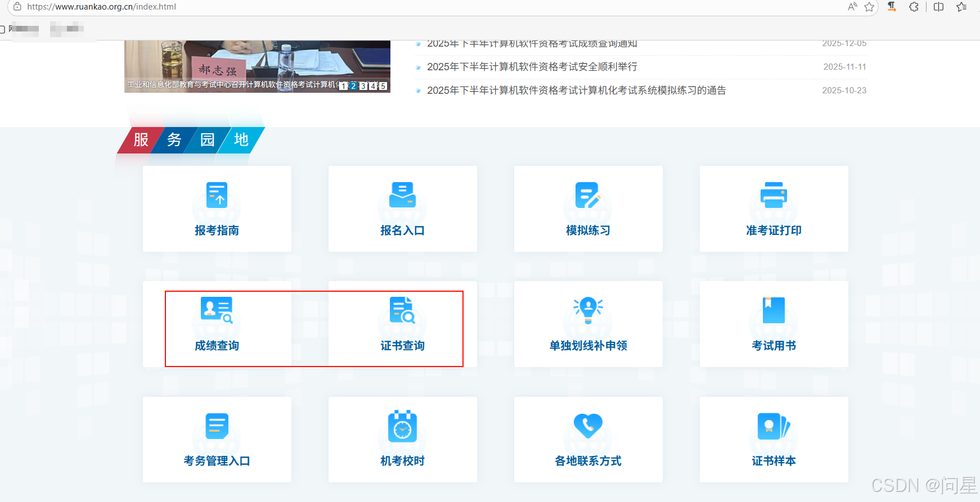The height and width of the screenshot is (502, 980).
Task: Open the 证书查询 certificate search icon
Action: pyautogui.click(x=402, y=310)
